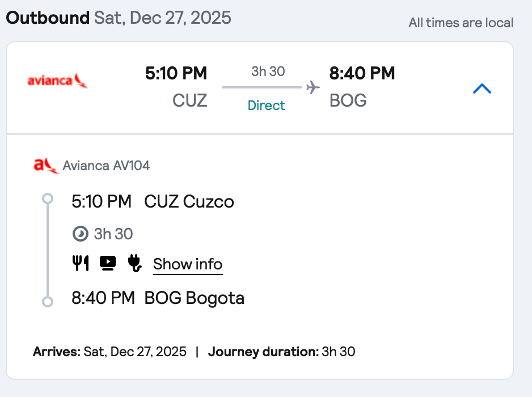Click the airplane icon on the route line
Image resolution: width=532 pixels, height=397 pixels.
pyautogui.click(x=313, y=87)
